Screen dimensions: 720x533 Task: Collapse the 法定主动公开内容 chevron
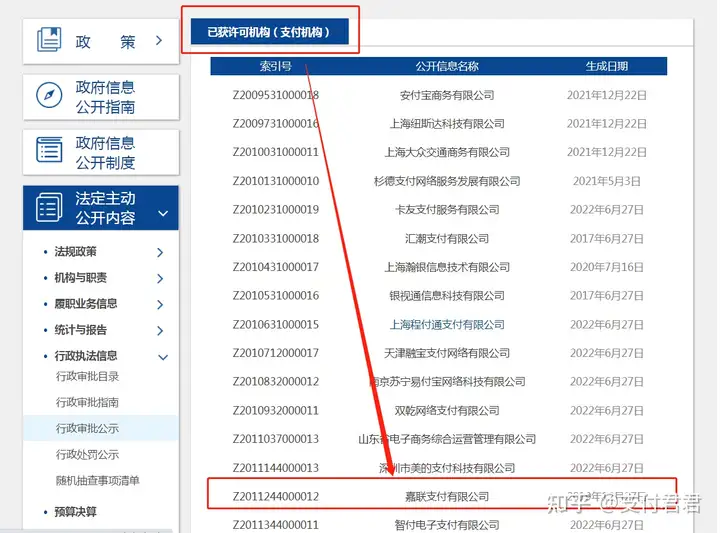163,213
